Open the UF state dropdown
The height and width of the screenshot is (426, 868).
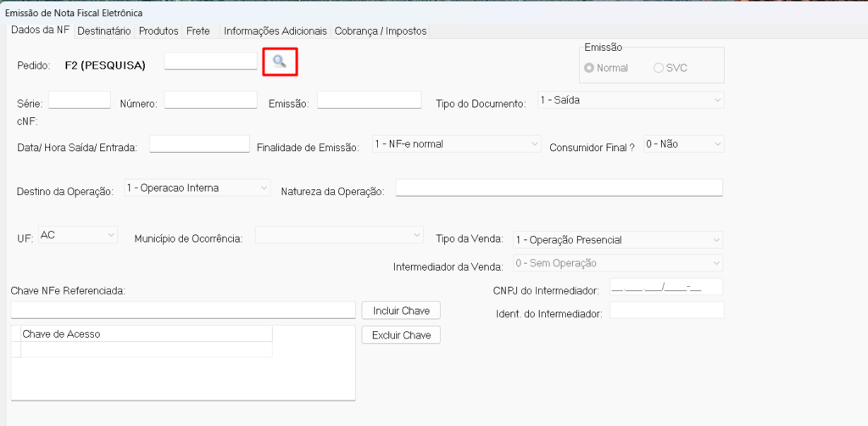coord(77,235)
